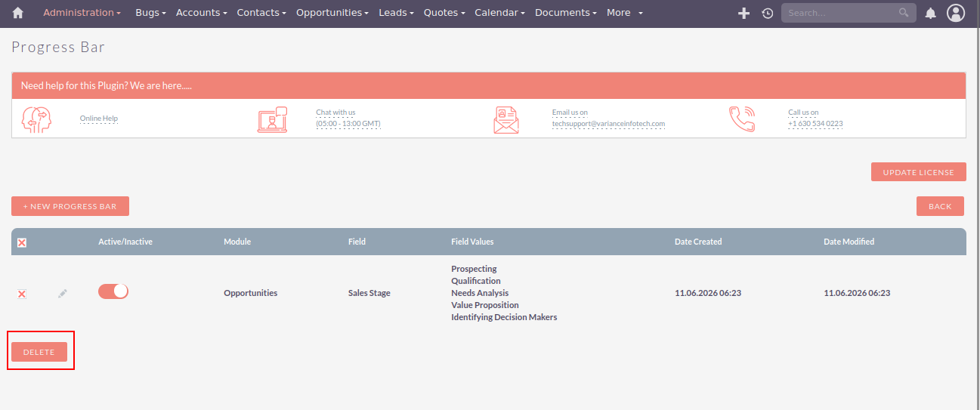The width and height of the screenshot is (980, 410).
Task: Click the Active/Inactive column header
Action: tap(125, 242)
